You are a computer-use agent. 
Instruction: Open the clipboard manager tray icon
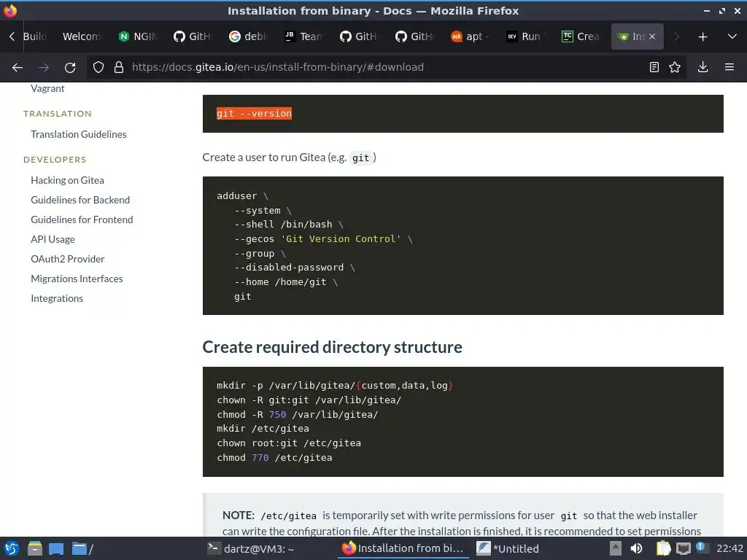pos(663,548)
